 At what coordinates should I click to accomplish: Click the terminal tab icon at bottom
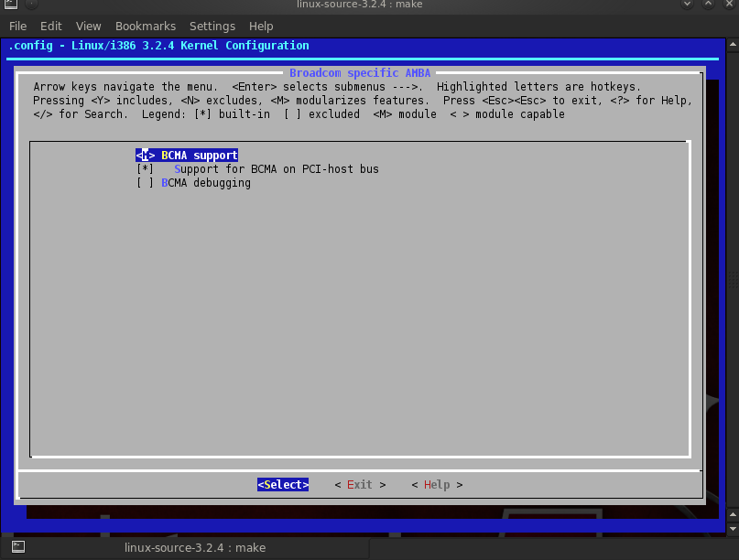click(x=18, y=547)
